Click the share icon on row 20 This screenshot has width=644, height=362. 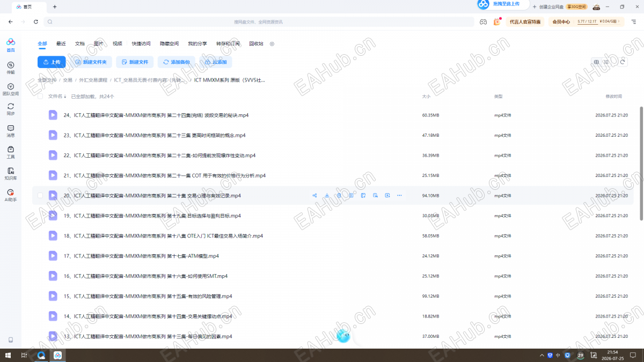(x=314, y=195)
